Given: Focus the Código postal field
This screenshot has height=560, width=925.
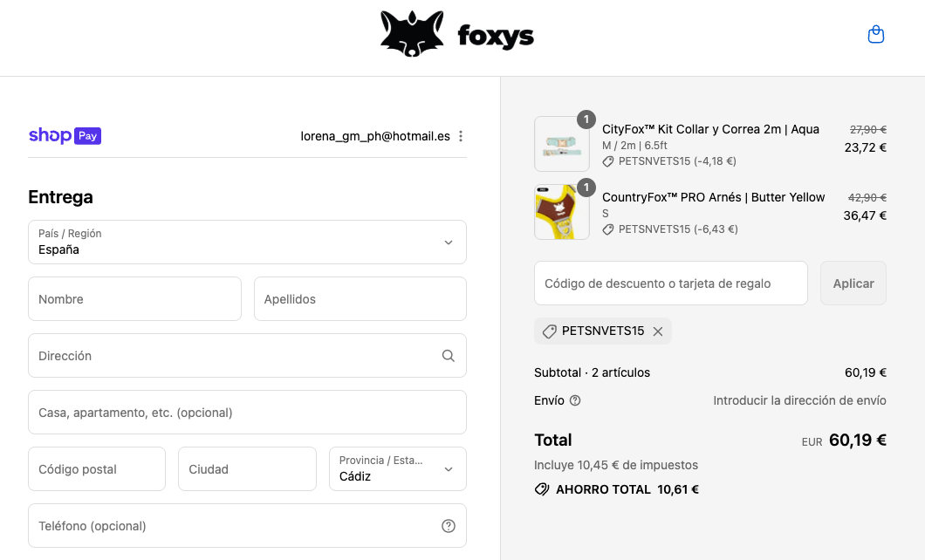Looking at the screenshot, I should pos(97,468).
